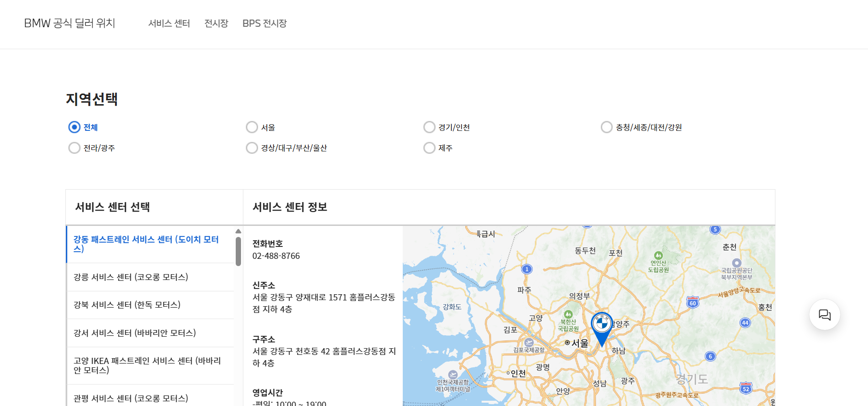The width and height of the screenshot is (868, 406).
Task: Click the 연인산 도립공원 map marker
Action: pos(659,256)
